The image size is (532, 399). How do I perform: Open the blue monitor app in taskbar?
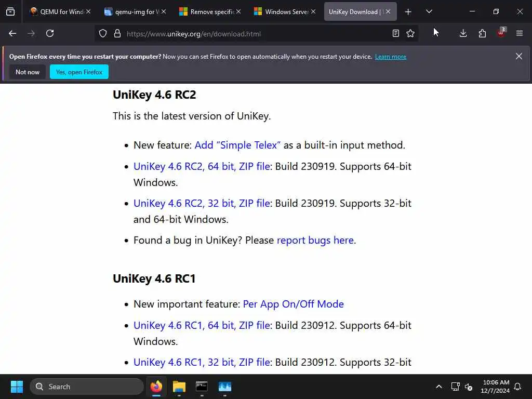pyautogui.click(x=224, y=387)
